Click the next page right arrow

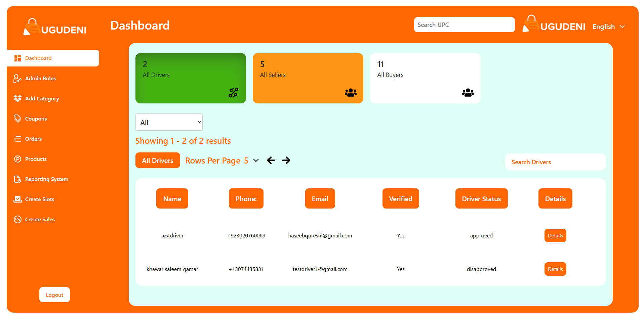tap(286, 161)
